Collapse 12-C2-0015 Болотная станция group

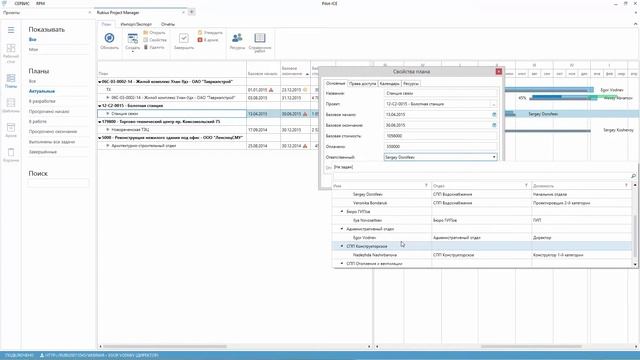tap(100, 106)
